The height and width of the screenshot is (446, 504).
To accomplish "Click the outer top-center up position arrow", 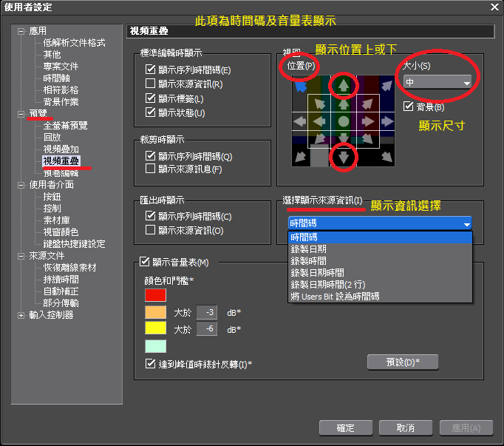I will [x=344, y=85].
